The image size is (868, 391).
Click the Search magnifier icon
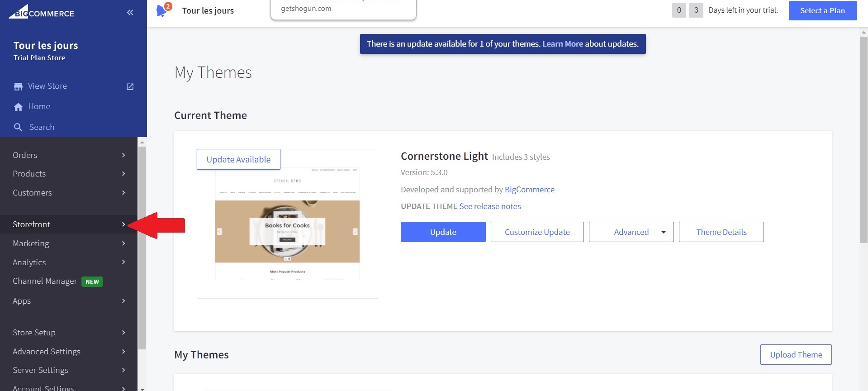pos(18,128)
